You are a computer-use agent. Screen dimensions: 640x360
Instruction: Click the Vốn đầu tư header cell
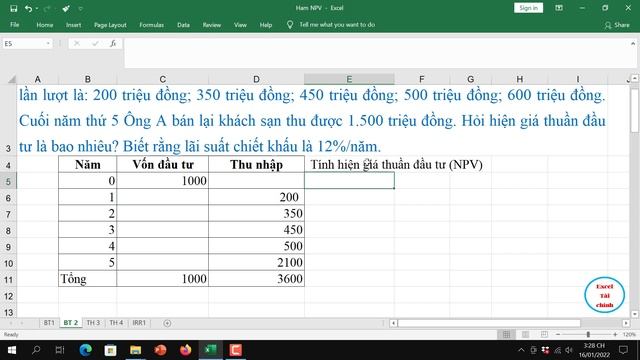point(162,164)
